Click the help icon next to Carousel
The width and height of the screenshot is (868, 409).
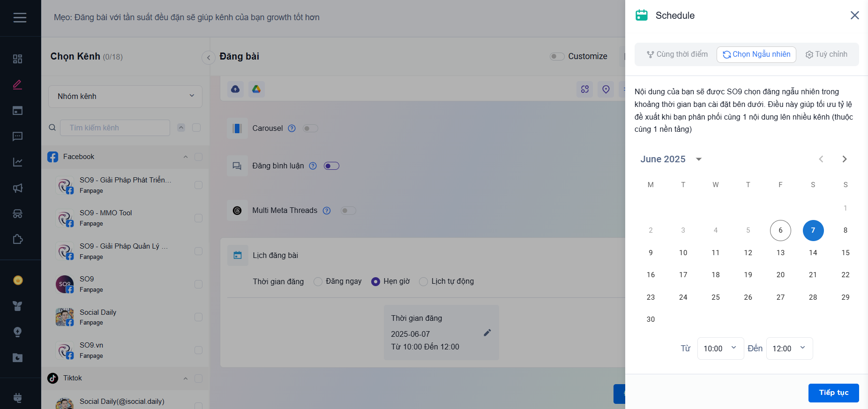(292, 129)
